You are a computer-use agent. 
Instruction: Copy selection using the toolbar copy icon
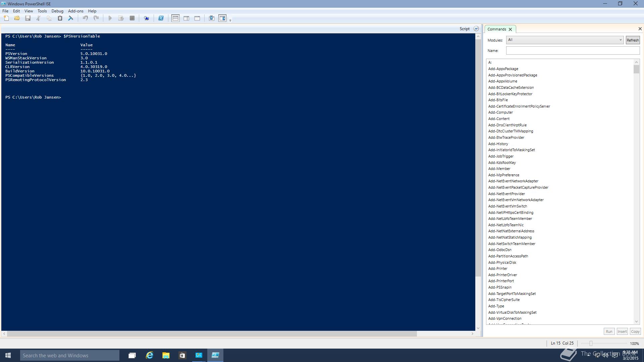[x=49, y=18]
